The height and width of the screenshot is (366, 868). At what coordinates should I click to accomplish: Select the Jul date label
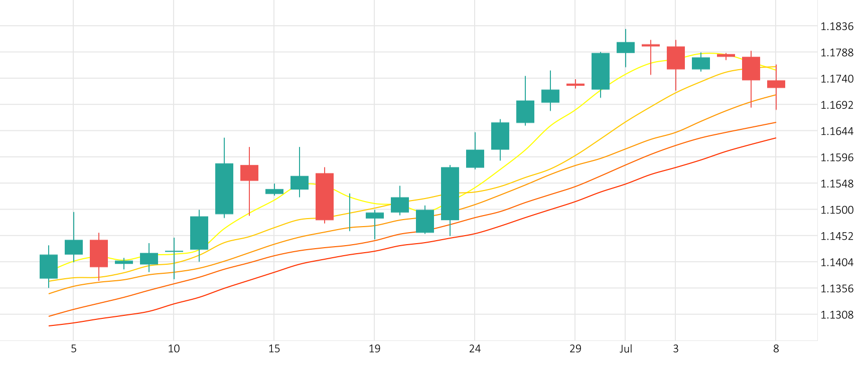(626, 349)
